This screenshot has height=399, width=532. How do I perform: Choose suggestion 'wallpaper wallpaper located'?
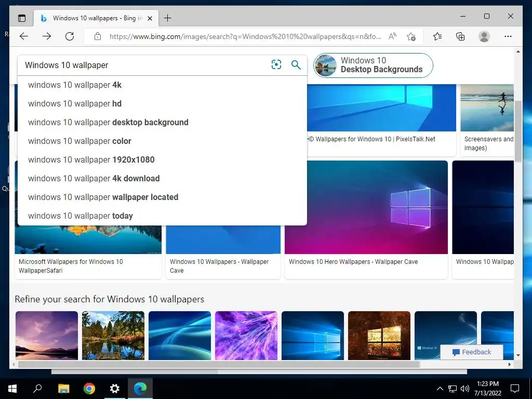coord(162,197)
